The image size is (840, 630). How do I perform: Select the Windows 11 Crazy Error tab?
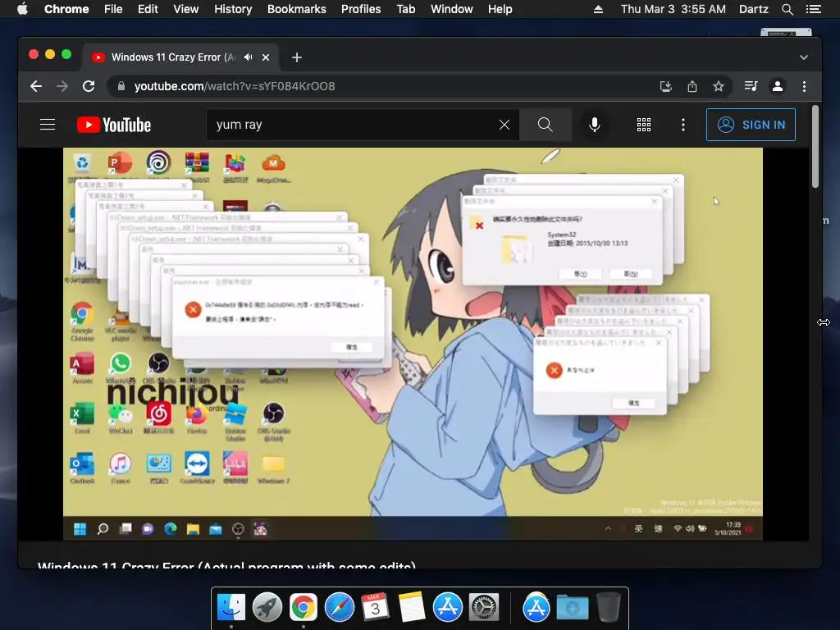pos(180,57)
